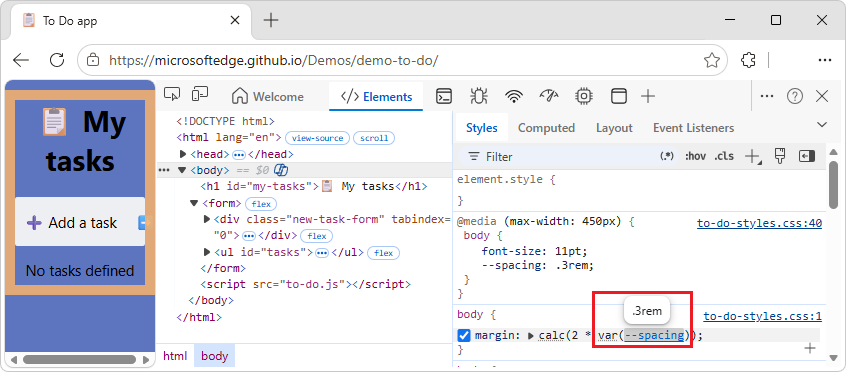Open the to-do-styles.css:40 source link
846x372 pixels.
tap(759, 224)
